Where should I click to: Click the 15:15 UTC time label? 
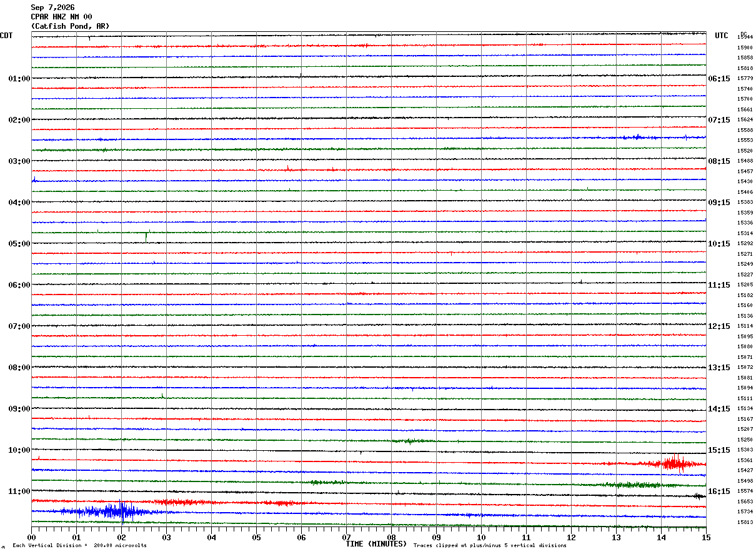pos(719,450)
